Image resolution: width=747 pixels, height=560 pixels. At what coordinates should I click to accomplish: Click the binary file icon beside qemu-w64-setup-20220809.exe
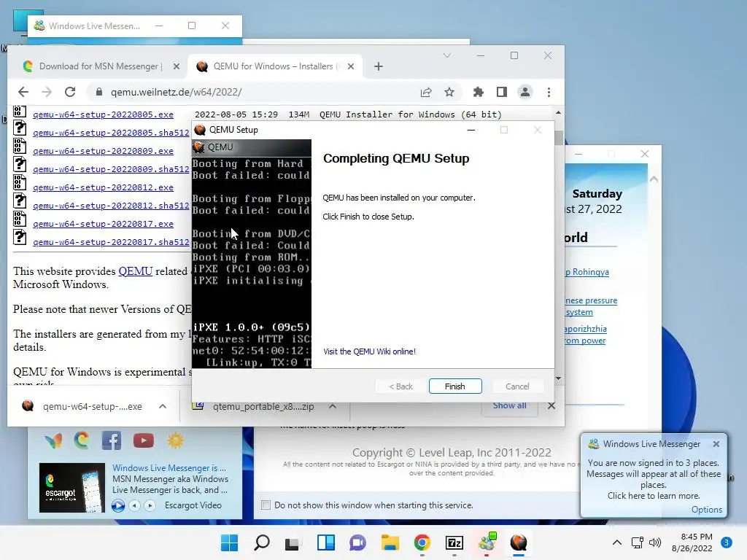coord(20,146)
